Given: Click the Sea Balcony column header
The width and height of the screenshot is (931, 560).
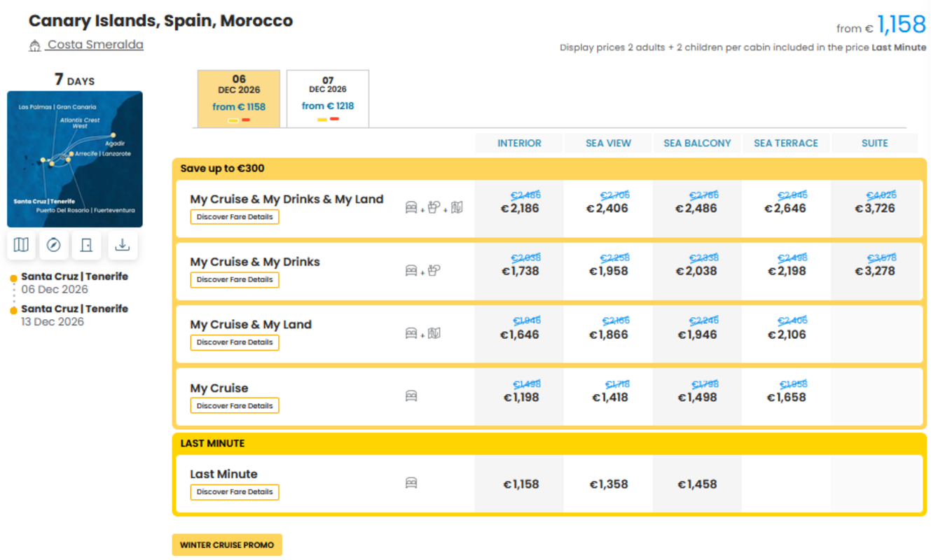Looking at the screenshot, I should click(x=697, y=143).
